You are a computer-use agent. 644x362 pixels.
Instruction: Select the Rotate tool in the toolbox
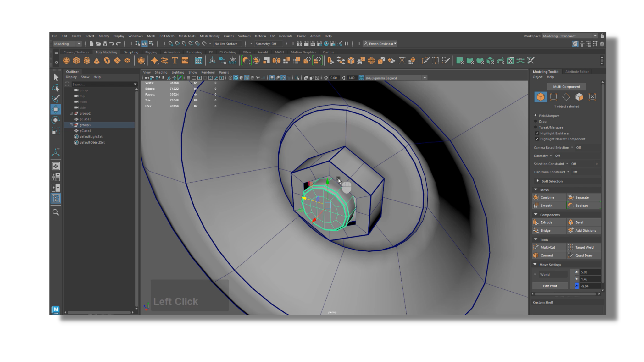tap(56, 120)
